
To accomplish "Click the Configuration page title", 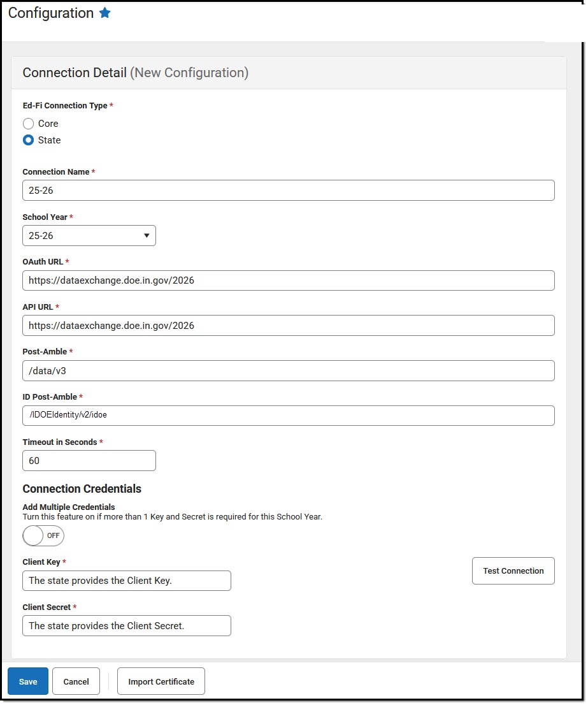I will tap(51, 13).
